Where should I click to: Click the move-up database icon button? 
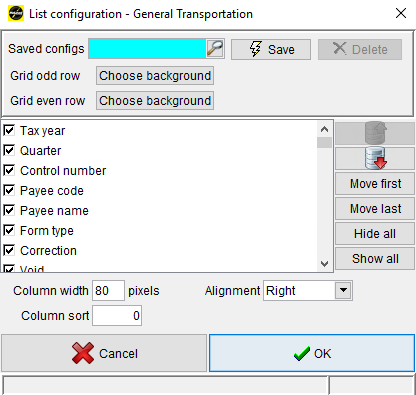click(x=375, y=133)
